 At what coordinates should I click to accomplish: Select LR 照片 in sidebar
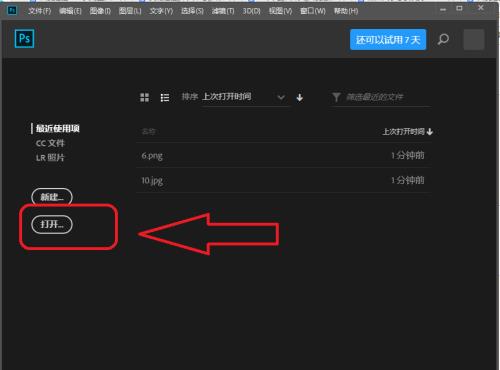click(x=50, y=157)
